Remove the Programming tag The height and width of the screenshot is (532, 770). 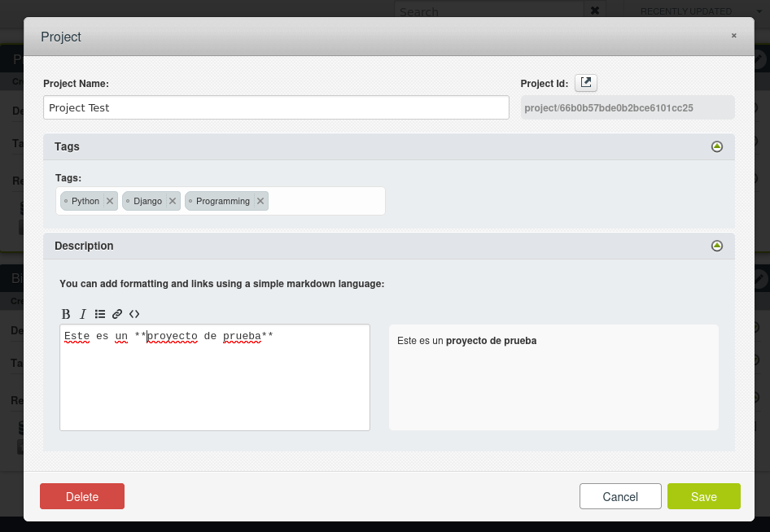coord(260,201)
